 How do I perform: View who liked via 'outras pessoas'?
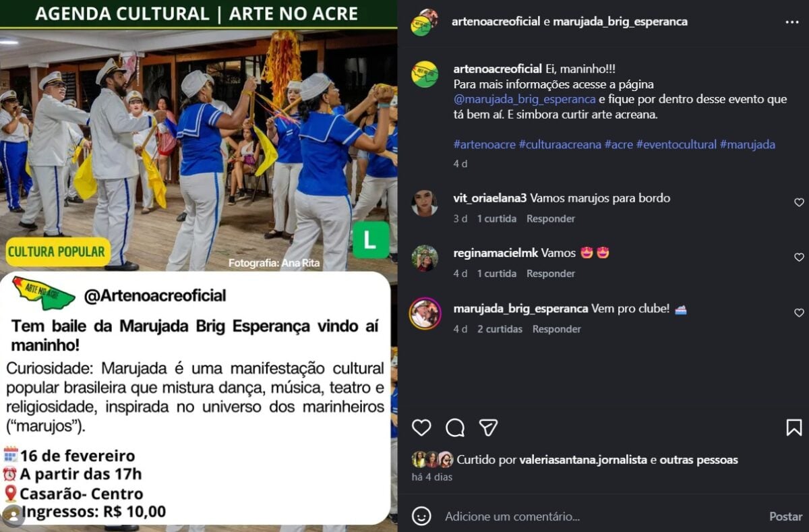point(698,460)
